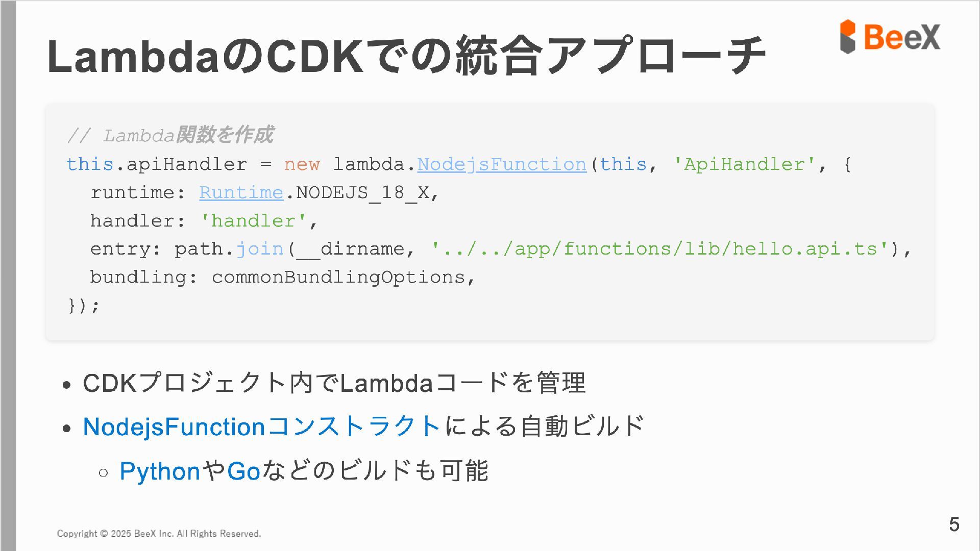Click the red 'new' keyword
This screenshot has height=551, width=980.
click(x=302, y=164)
